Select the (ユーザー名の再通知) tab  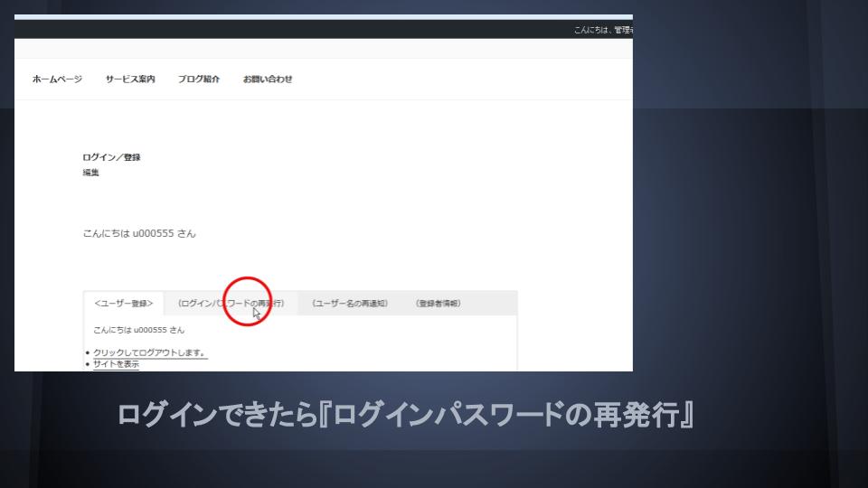pos(350,304)
